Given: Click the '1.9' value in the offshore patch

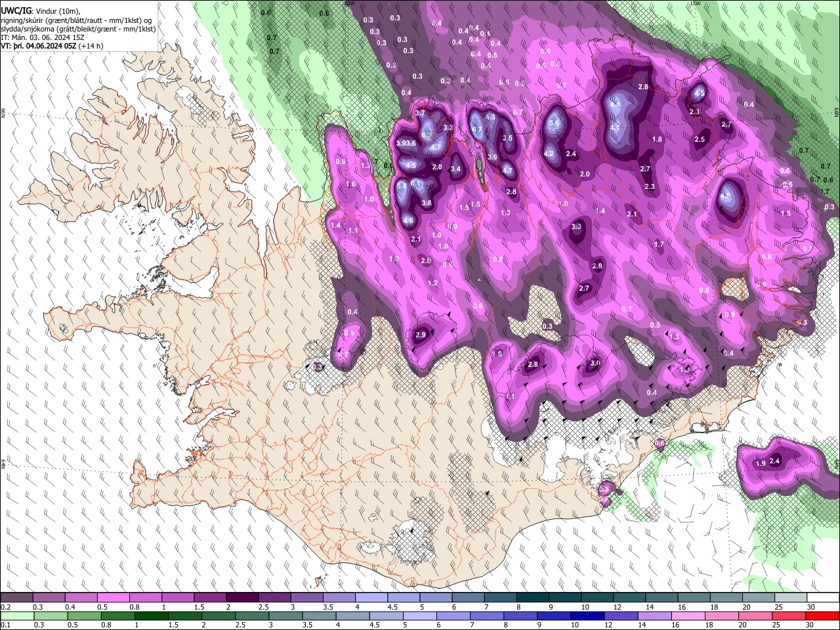Looking at the screenshot, I should pos(761,464).
